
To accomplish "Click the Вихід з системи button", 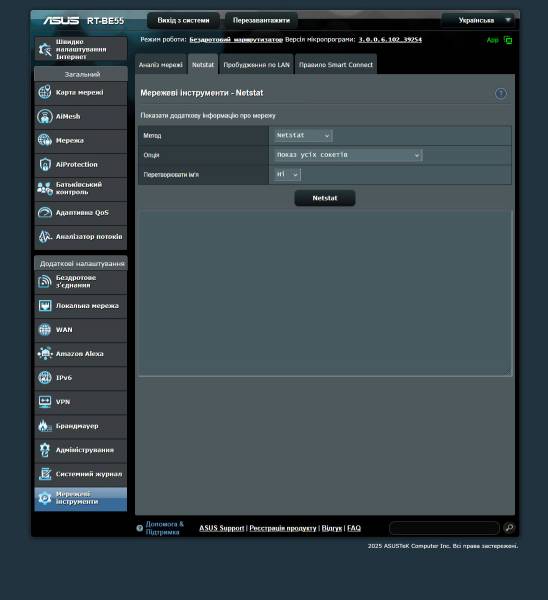I will pos(183,20).
